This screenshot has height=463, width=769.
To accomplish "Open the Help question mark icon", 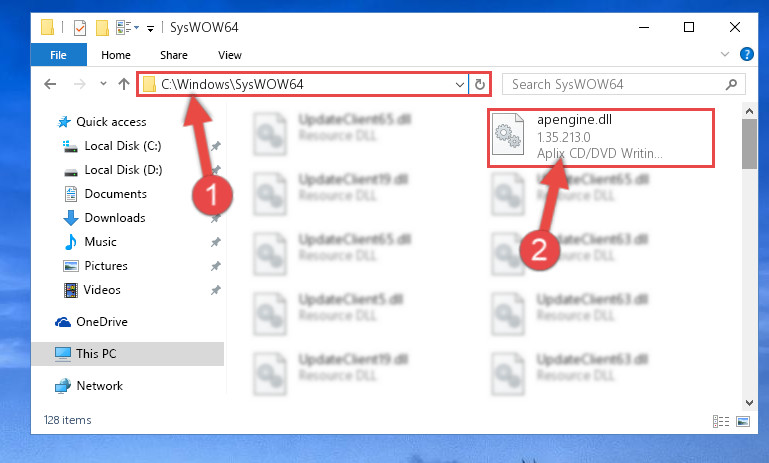I will click(746, 54).
